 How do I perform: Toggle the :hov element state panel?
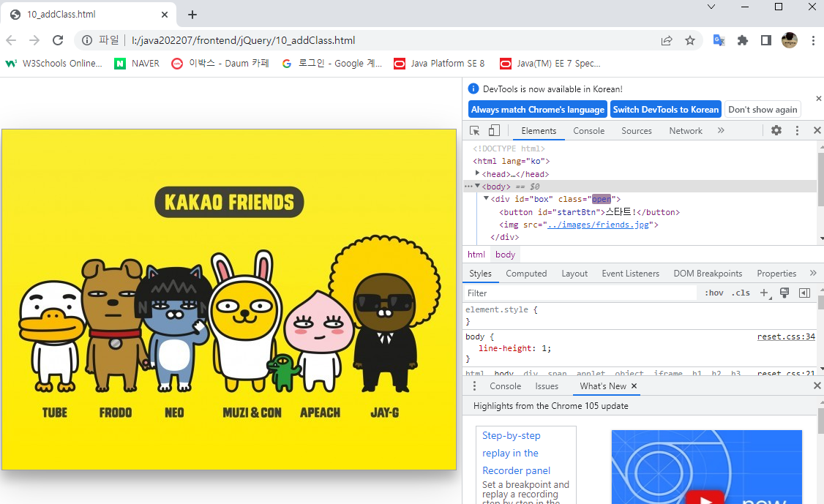pyautogui.click(x=713, y=293)
